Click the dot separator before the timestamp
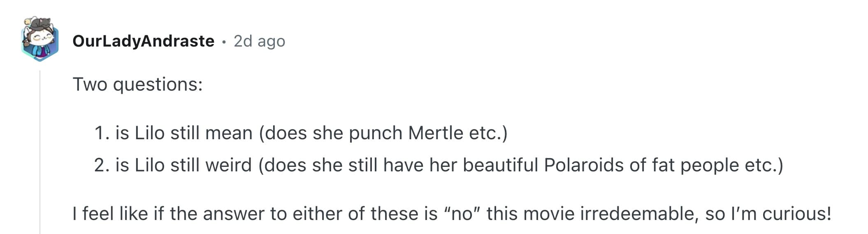Viewport: 868px width, 234px height. tap(224, 42)
